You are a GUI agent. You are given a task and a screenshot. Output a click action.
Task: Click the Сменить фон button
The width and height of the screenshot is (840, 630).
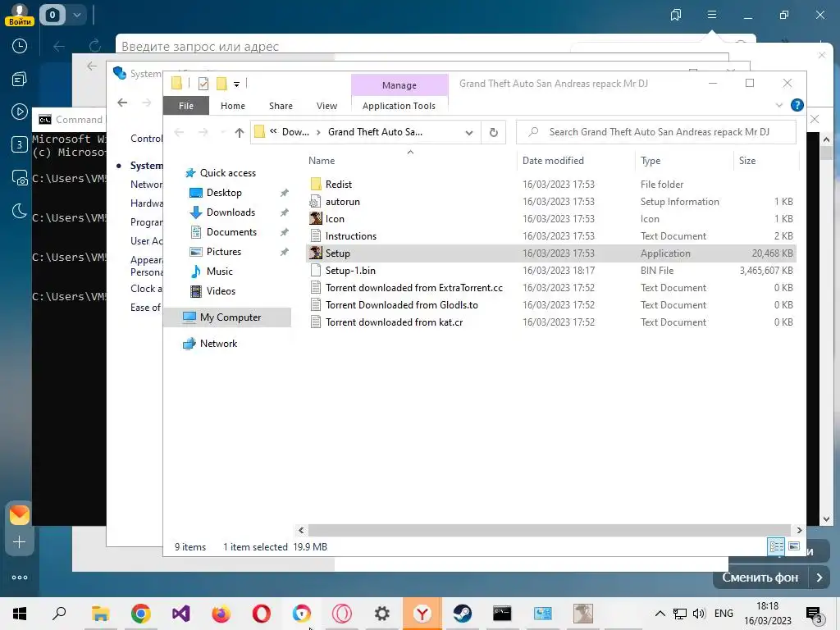[x=760, y=577]
